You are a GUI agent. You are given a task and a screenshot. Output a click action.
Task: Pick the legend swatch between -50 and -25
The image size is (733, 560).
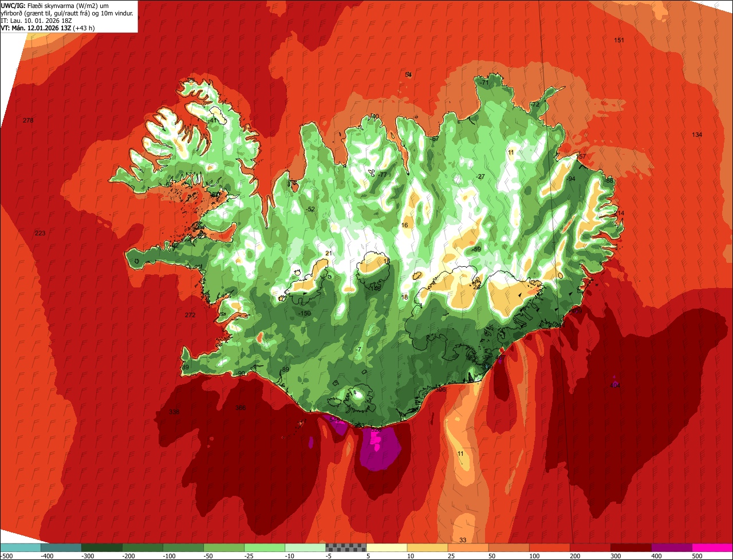click(x=224, y=547)
